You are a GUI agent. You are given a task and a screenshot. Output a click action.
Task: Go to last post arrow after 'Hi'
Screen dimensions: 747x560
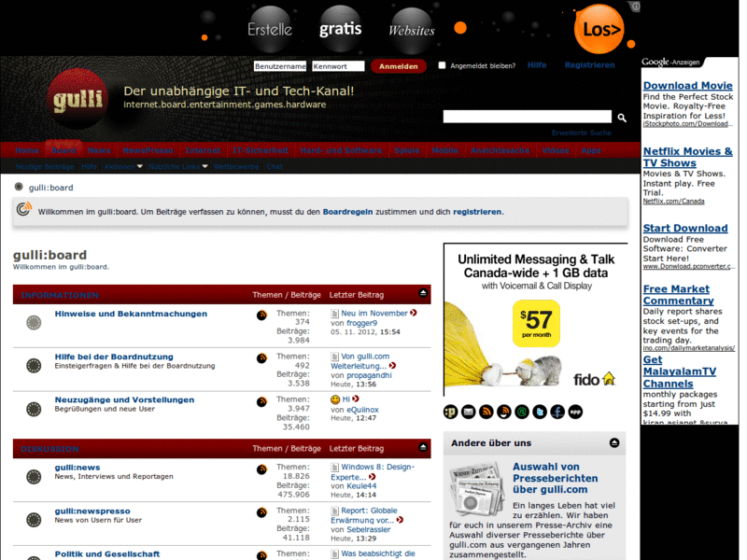click(x=356, y=399)
